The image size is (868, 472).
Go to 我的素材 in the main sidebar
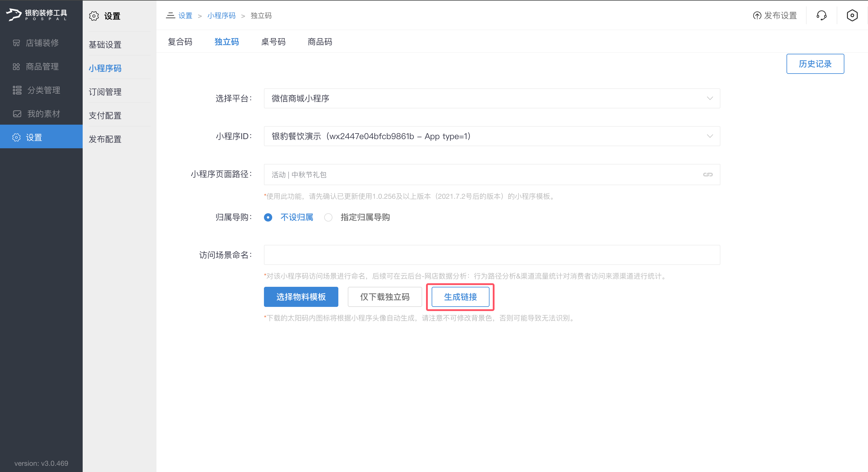click(x=41, y=114)
